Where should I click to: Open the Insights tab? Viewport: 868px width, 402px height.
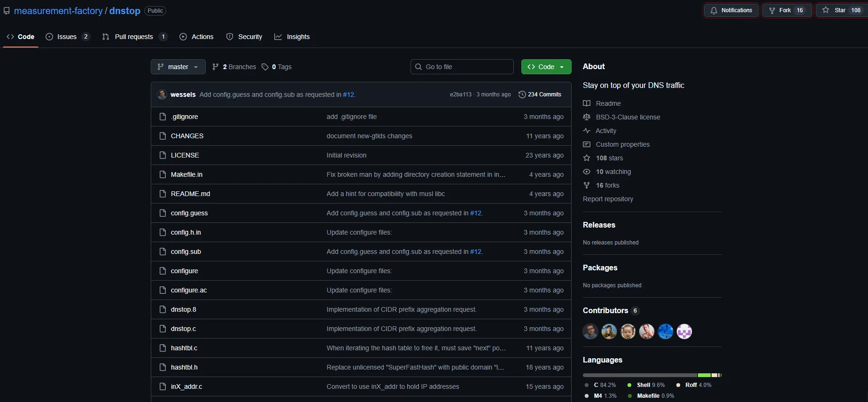(x=292, y=37)
